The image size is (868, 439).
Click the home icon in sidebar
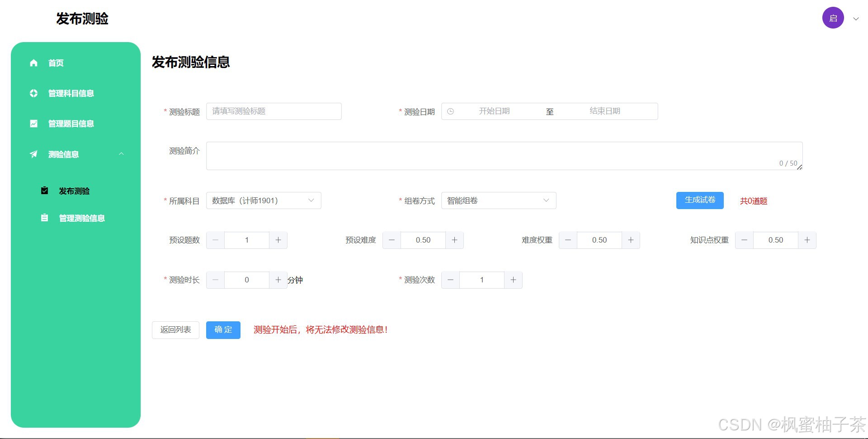point(33,63)
